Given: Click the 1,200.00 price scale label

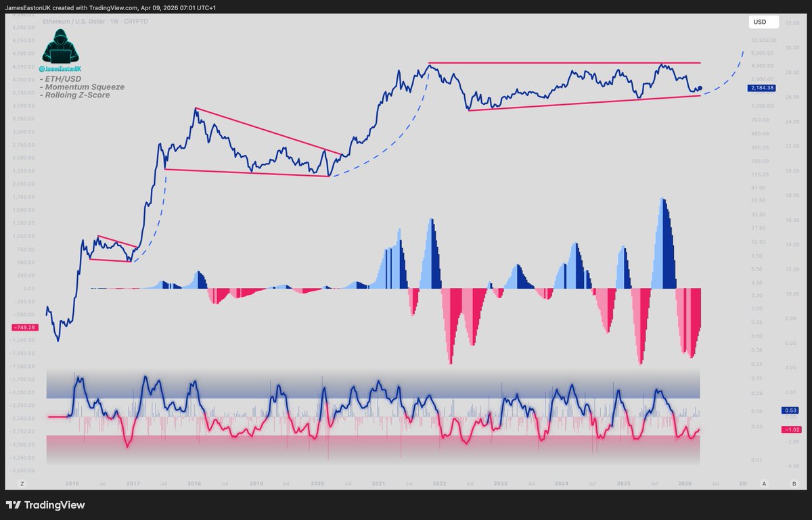Looking at the screenshot, I should click(x=763, y=106).
